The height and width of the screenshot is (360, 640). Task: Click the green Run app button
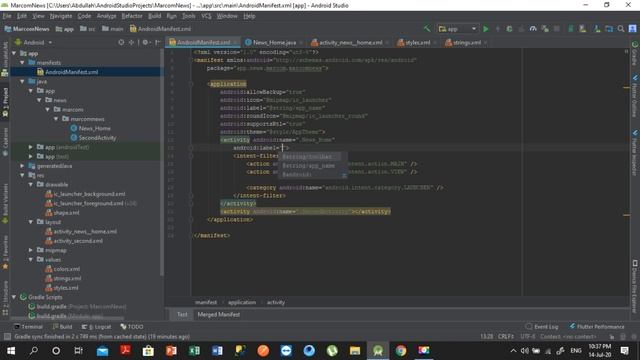tap(486, 29)
